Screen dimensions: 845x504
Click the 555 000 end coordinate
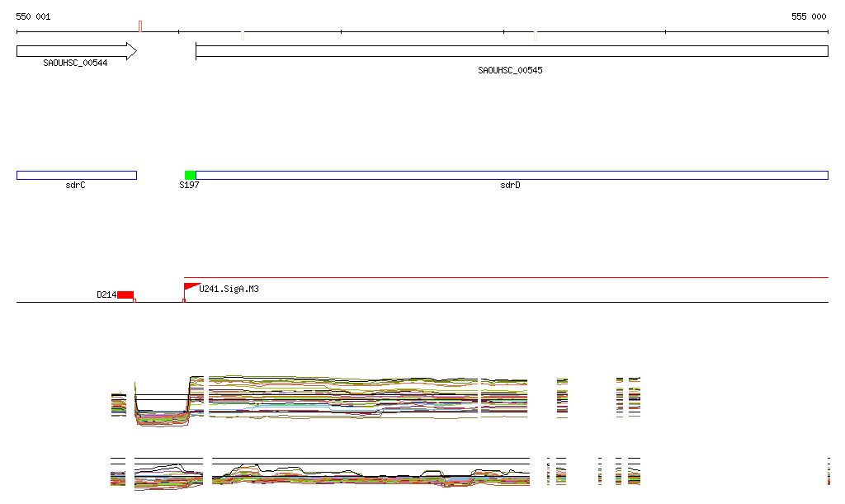[809, 16]
